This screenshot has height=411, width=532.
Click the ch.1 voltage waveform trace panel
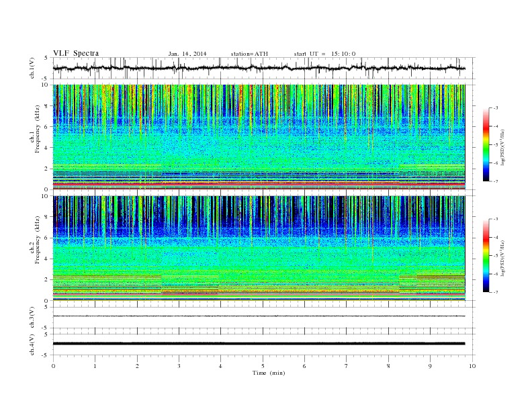pyautogui.click(x=264, y=68)
